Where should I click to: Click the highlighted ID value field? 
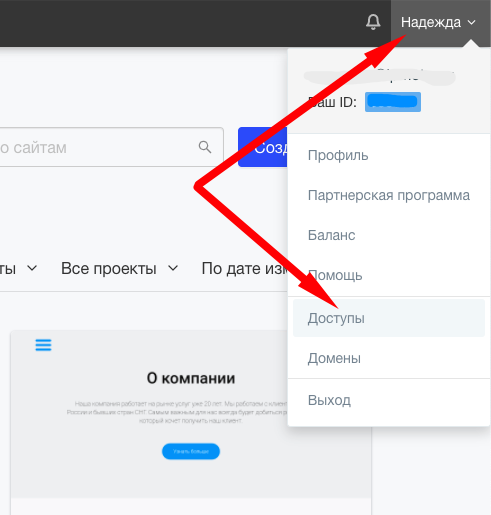393,102
